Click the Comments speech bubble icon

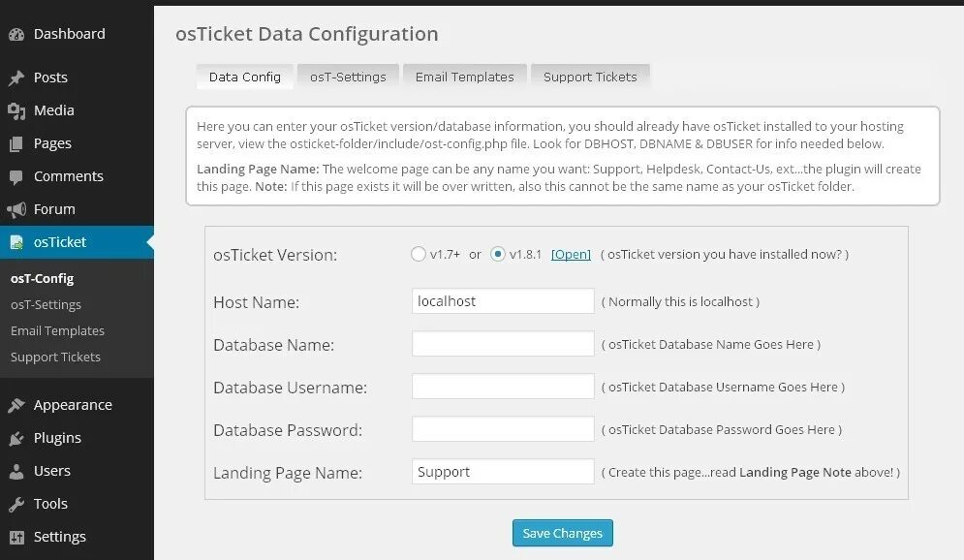pos(16,177)
